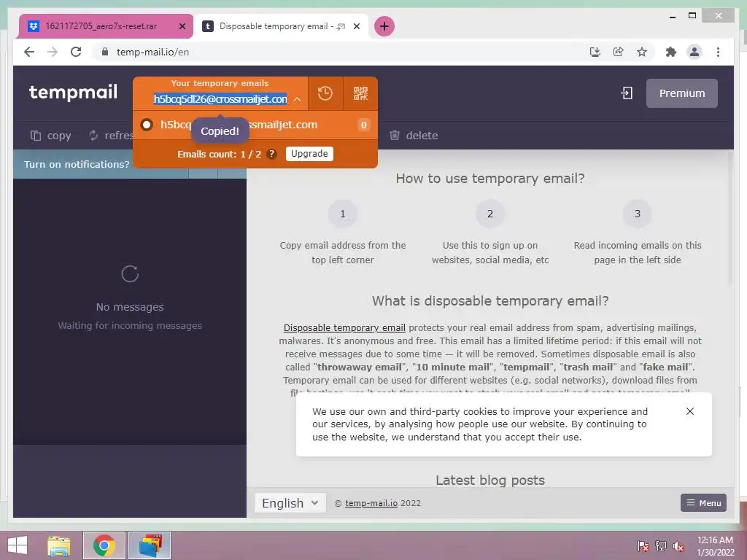Close the 1621172705_aero7x-reset.rar tab
The image size is (747, 560).
182,26
